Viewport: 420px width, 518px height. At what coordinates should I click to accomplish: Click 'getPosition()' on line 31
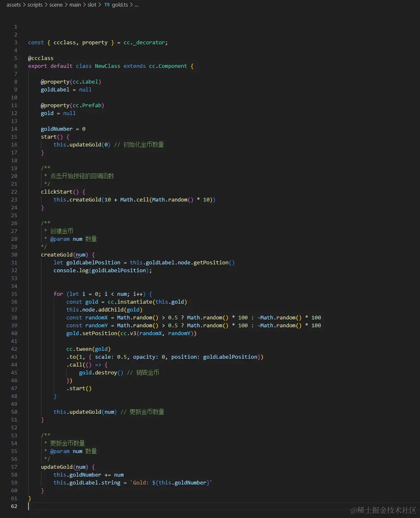coord(214,263)
